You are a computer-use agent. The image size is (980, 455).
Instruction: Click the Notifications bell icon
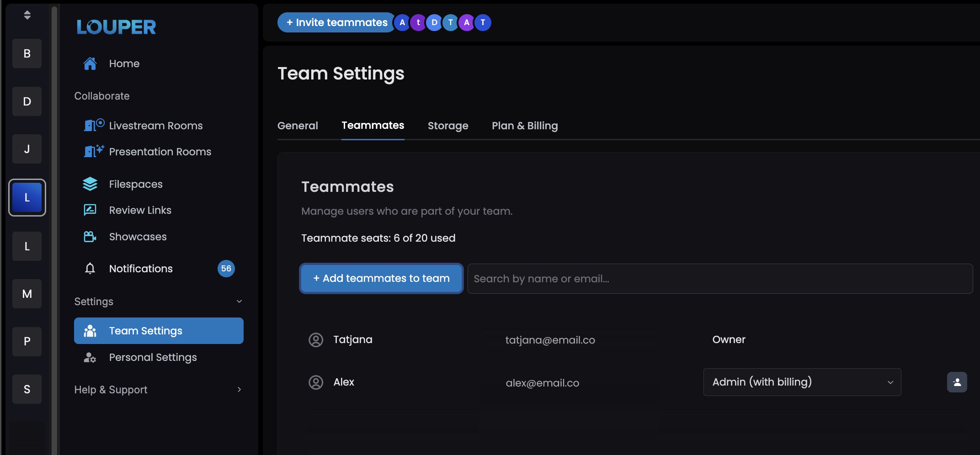[x=90, y=268]
